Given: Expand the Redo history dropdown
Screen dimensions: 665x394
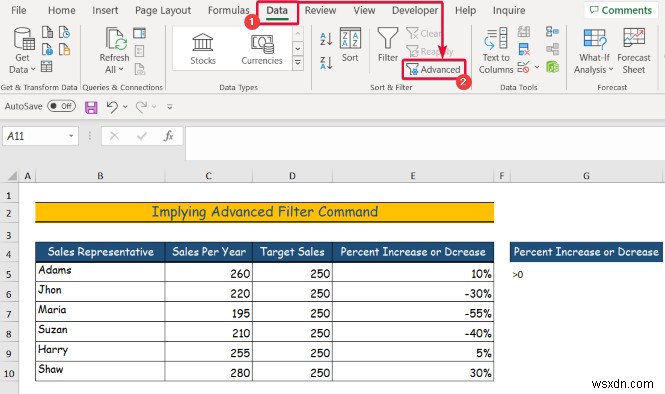Looking at the screenshot, I should coord(154,107).
